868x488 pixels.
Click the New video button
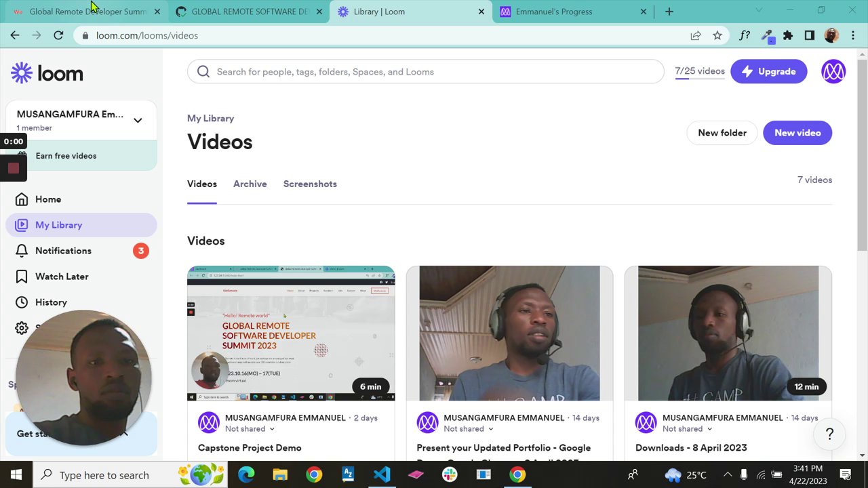click(x=797, y=133)
